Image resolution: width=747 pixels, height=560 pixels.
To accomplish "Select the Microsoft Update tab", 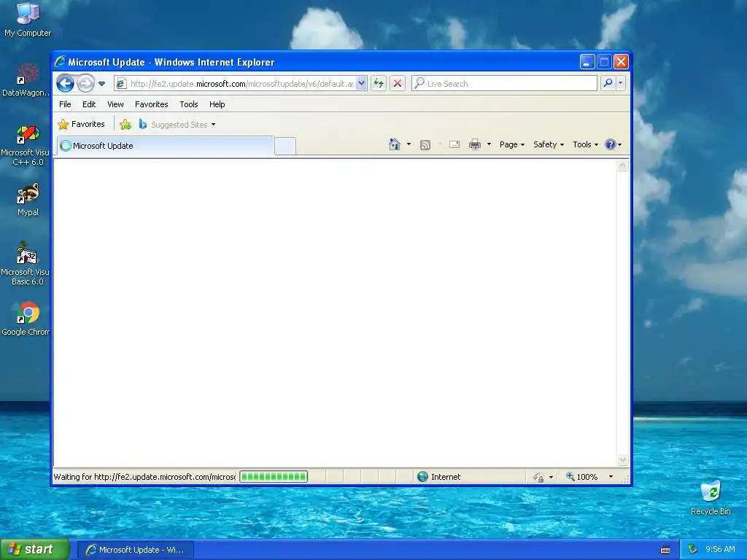I will click(x=166, y=146).
